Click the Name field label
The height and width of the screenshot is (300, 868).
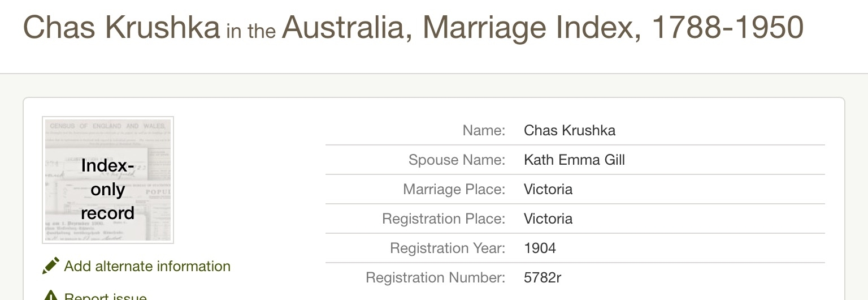coord(484,130)
